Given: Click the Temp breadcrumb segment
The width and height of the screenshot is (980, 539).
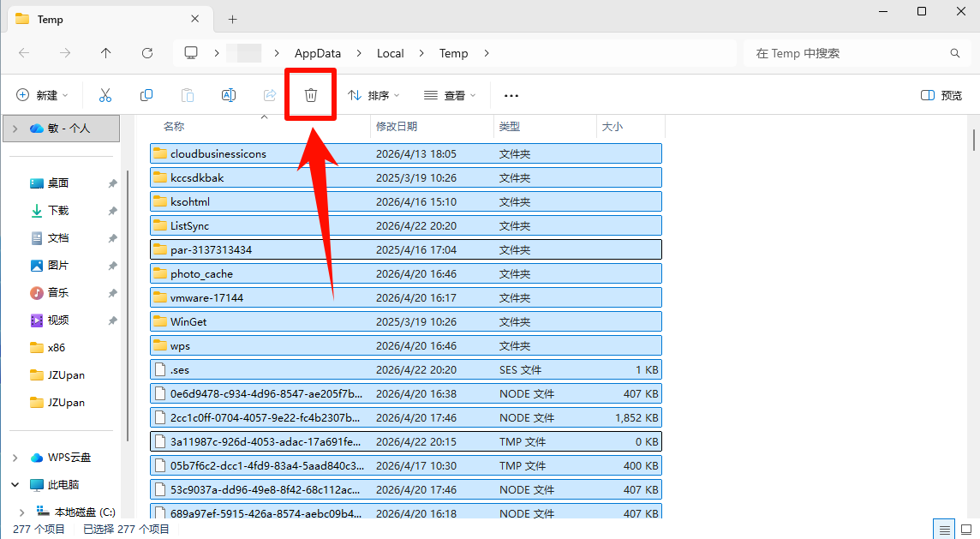Looking at the screenshot, I should [x=453, y=53].
